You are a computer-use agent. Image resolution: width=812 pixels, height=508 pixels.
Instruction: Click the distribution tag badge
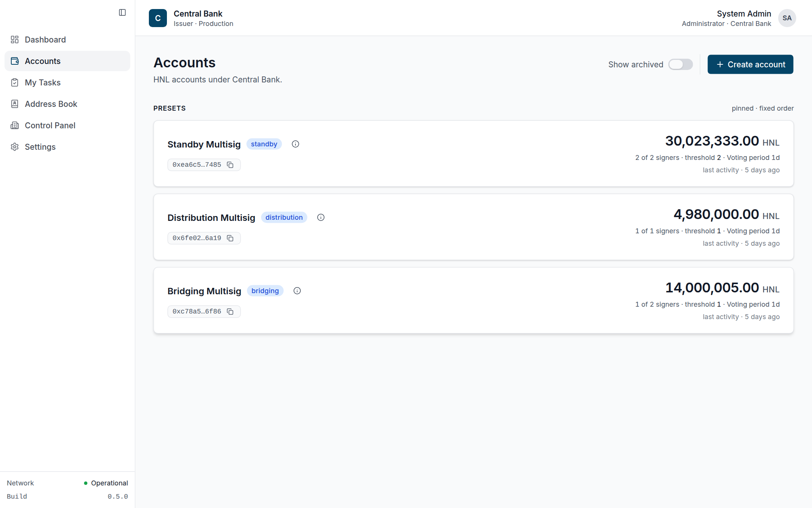pyautogui.click(x=284, y=217)
